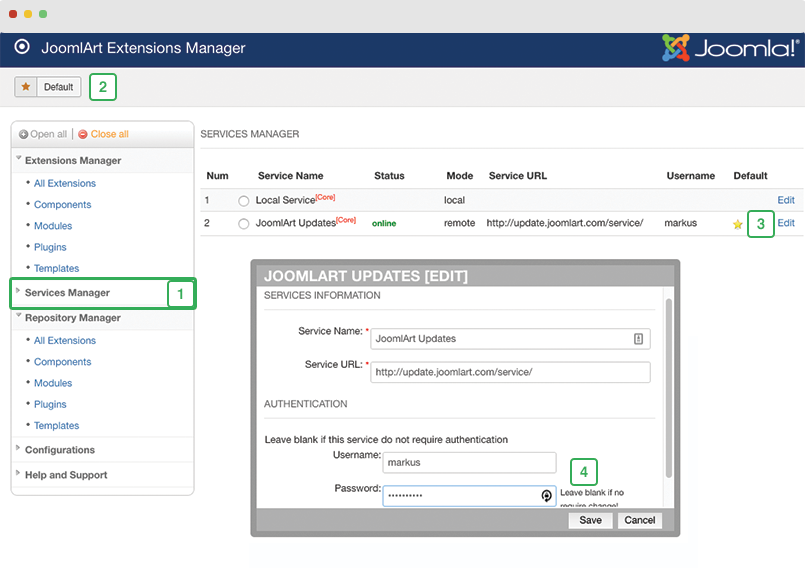Click the Open all link

(x=48, y=134)
